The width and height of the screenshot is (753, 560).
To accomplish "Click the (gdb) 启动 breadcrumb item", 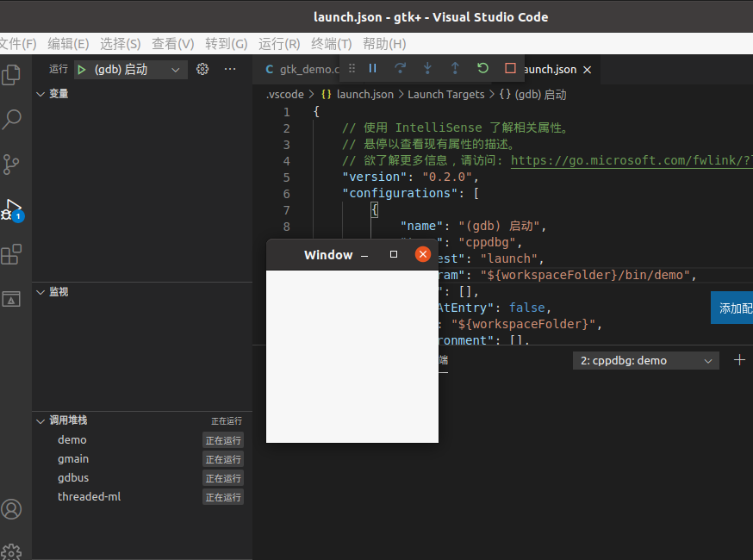I will (x=533, y=95).
